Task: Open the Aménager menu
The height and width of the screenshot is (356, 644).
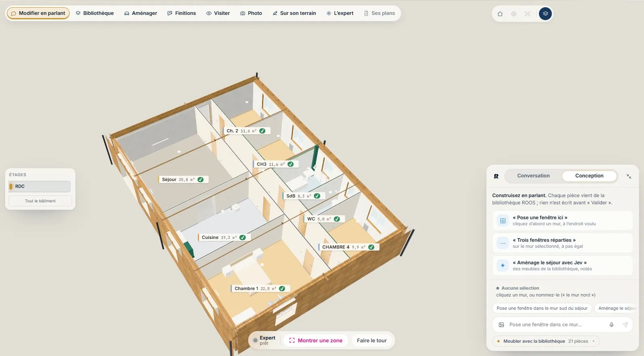Action: (x=140, y=13)
